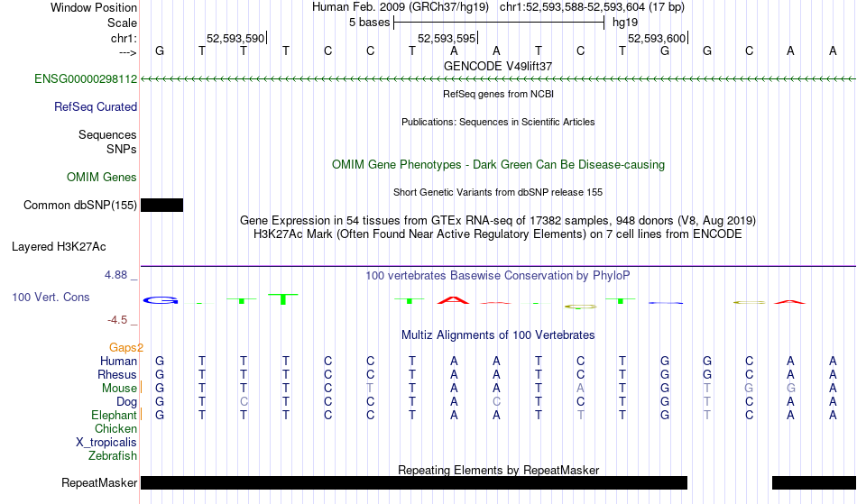This screenshot has height=504, width=857.
Task: Click the orange Gaps2 label
Action: click(126, 348)
